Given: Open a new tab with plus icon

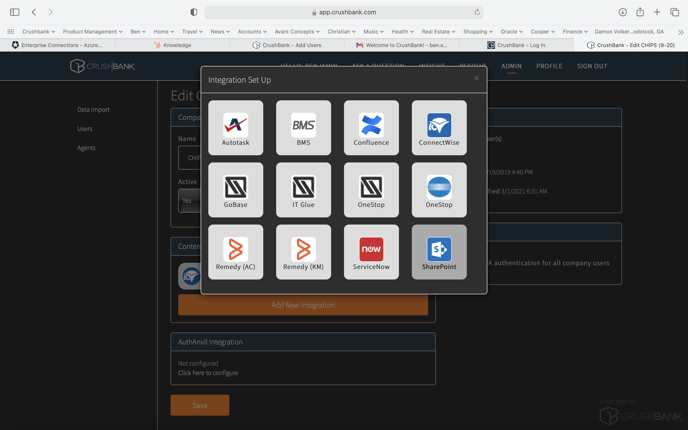Looking at the screenshot, I should click(657, 12).
